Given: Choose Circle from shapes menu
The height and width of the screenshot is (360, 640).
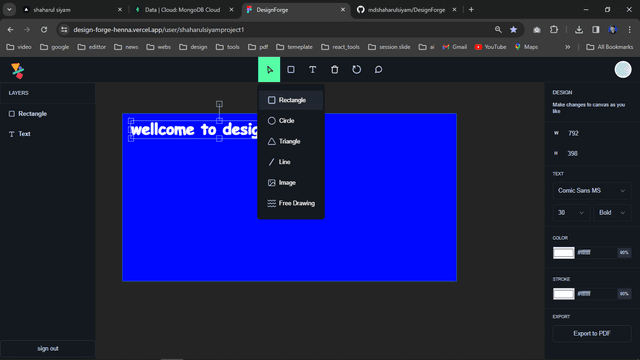Looking at the screenshot, I should 291,121.
